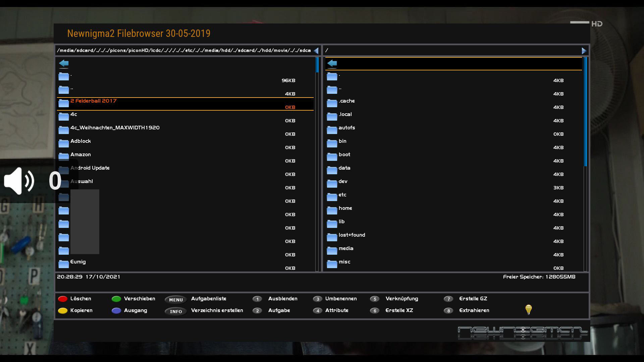This screenshot has width=644, height=362.
Task: Click the red Löschen button
Action: pos(63,299)
